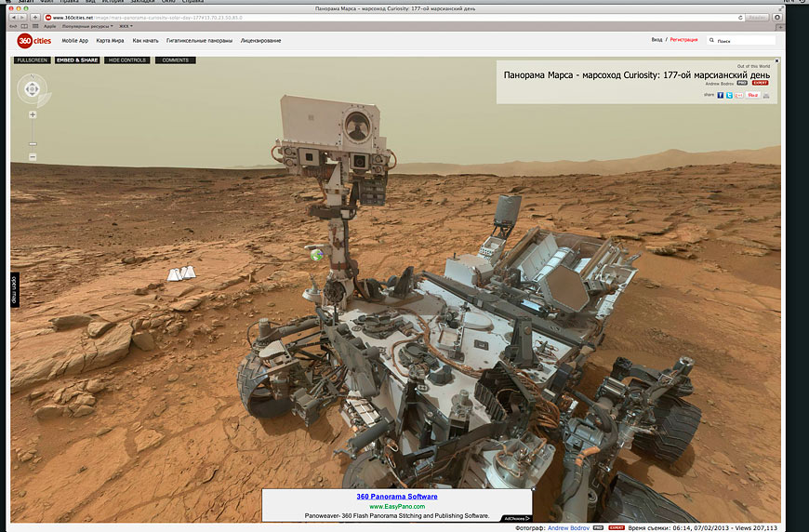Click the globe hotspot on rover mast
The height and width of the screenshot is (532, 809).
click(x=316, y=254)
